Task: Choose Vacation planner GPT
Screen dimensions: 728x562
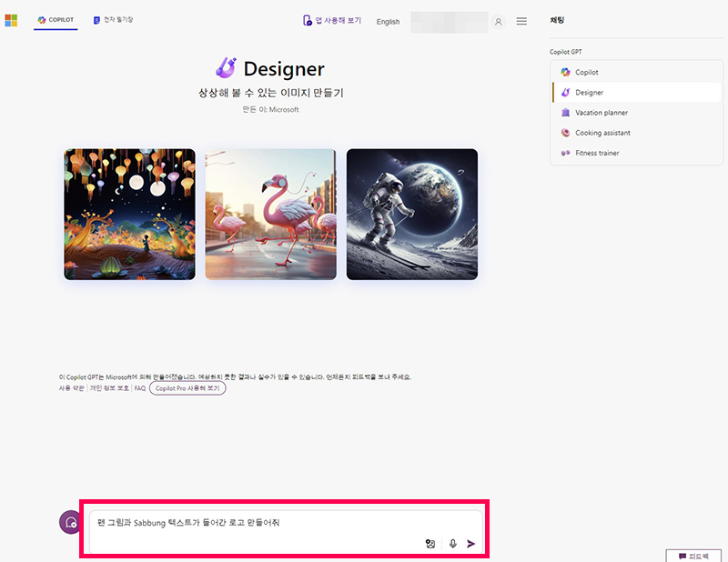Action: click(636, 113)
